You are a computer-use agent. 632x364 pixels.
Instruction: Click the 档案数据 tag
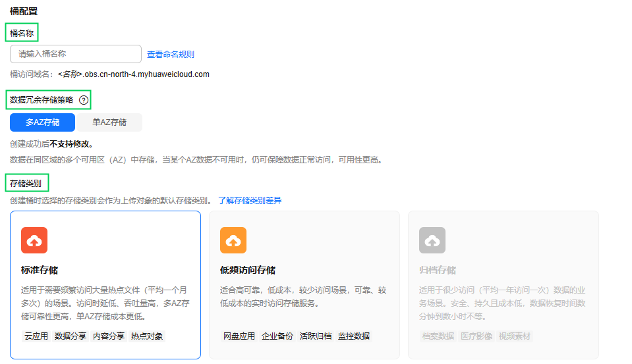pyautogui.click(x=438, y=336)
